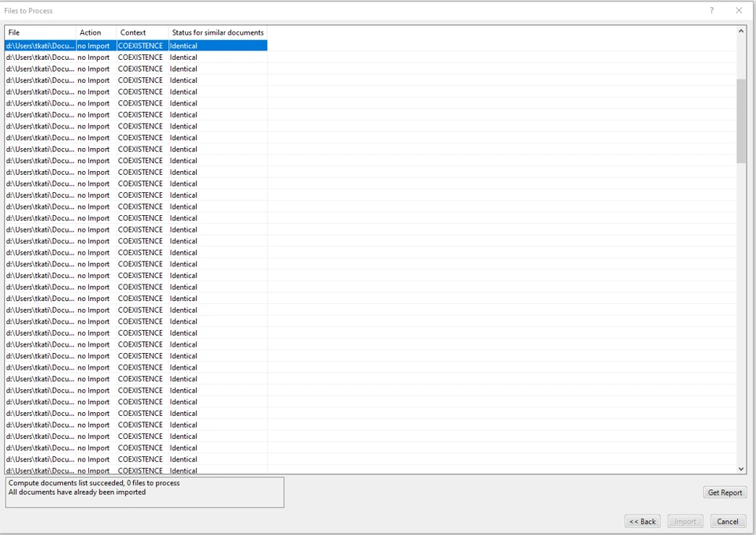756x535 pixels.
Task: Cancel the file processing dialog
Action: click(728, 522)
